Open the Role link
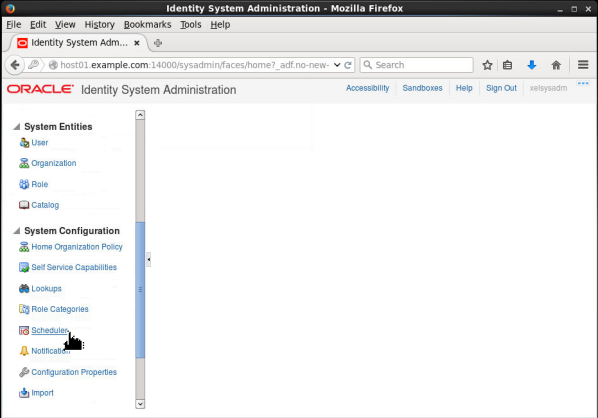The image size is (598, 418). click(40, 184)
